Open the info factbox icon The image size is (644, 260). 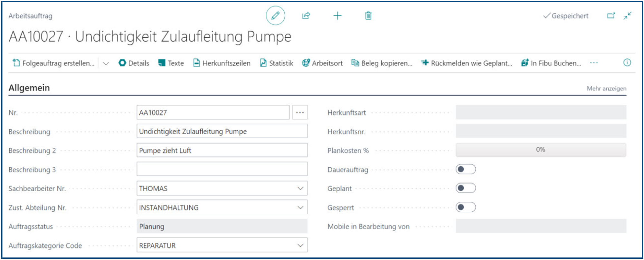(x=627, y=62)
